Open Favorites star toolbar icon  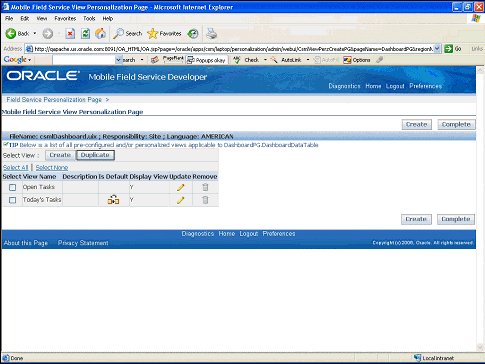pyautogui.click(x=152, y=33)
